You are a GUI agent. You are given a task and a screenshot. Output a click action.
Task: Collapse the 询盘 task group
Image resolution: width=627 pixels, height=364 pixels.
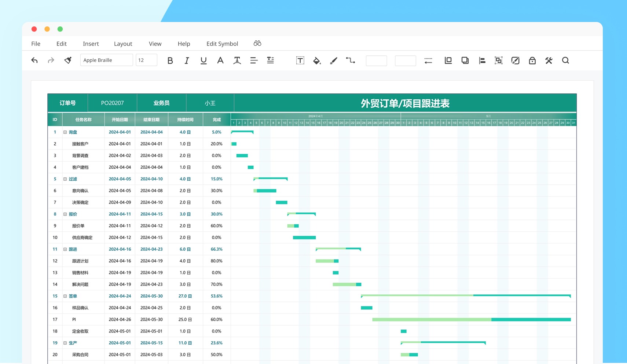[65, 132]
